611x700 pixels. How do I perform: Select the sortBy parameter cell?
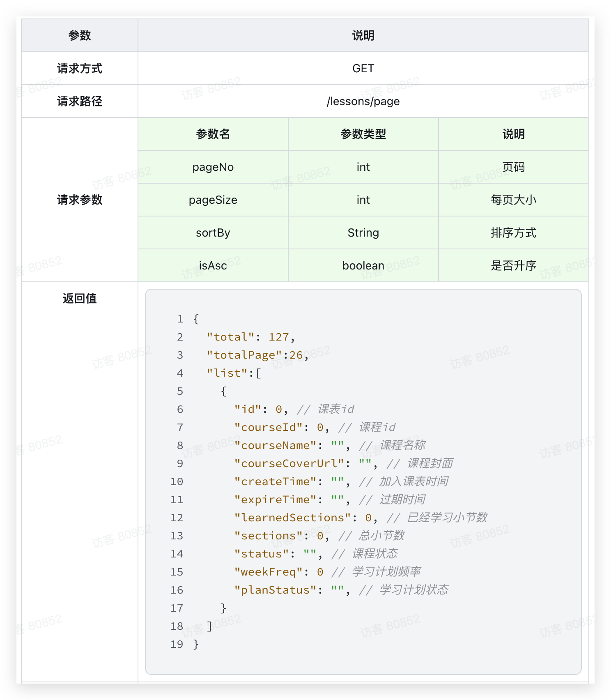pos(213,233)
